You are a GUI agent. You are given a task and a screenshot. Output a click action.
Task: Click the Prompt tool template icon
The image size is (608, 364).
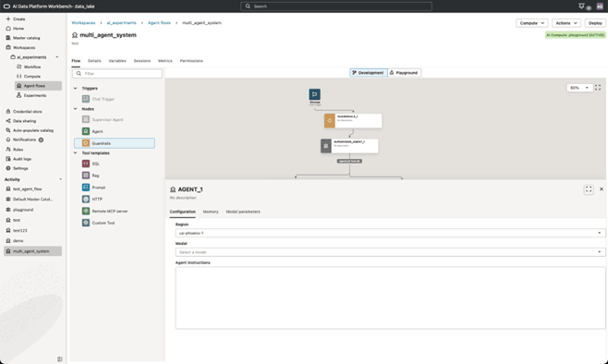click(x=86, y=188)
